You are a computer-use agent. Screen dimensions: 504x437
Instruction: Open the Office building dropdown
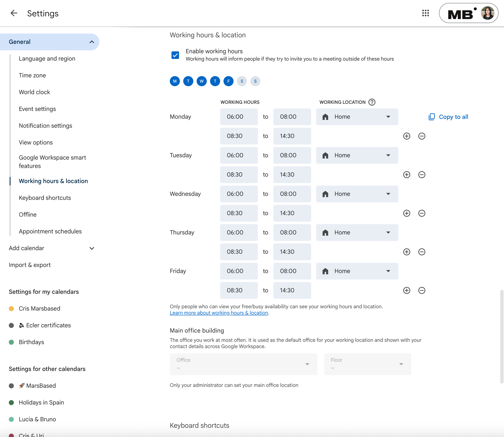[x=243, y=364]
